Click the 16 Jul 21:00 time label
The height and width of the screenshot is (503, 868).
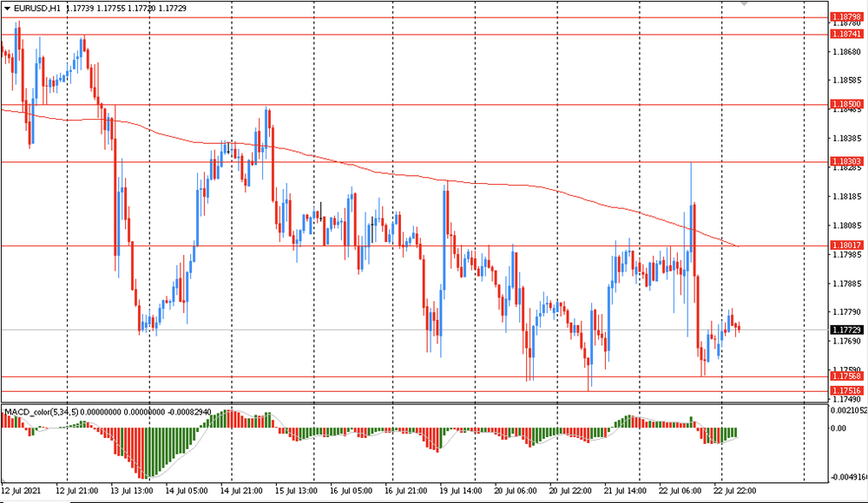pos(405,491)
